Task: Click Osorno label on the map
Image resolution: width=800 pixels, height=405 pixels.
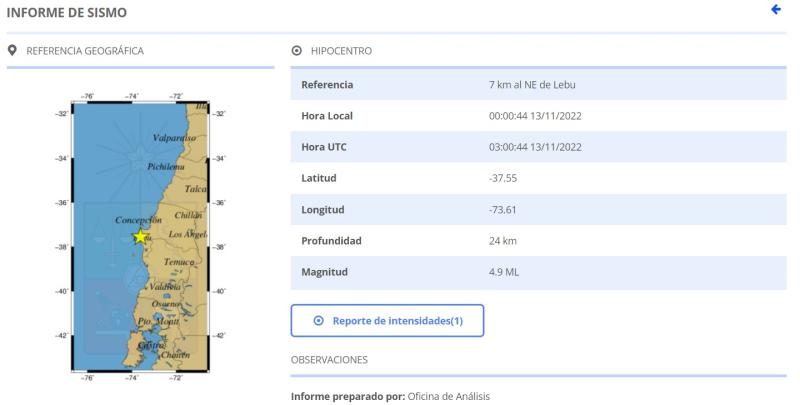Action: click(x=166, y=304)
